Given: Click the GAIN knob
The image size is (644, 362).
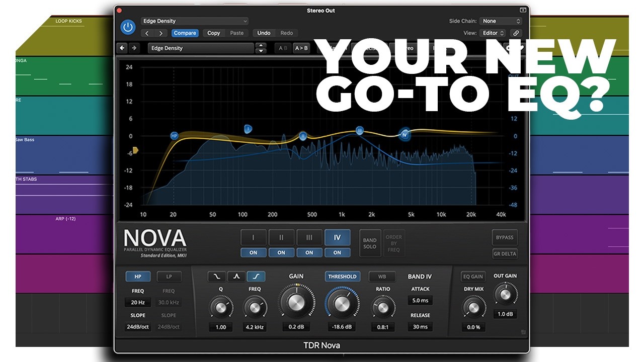Looking at the screenshot, I should click(296, 302).
